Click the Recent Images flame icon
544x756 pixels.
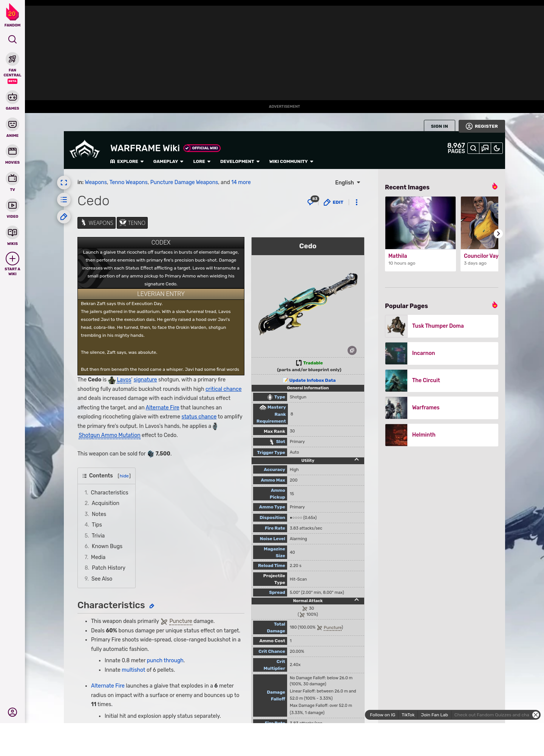[x=495, y=186]
